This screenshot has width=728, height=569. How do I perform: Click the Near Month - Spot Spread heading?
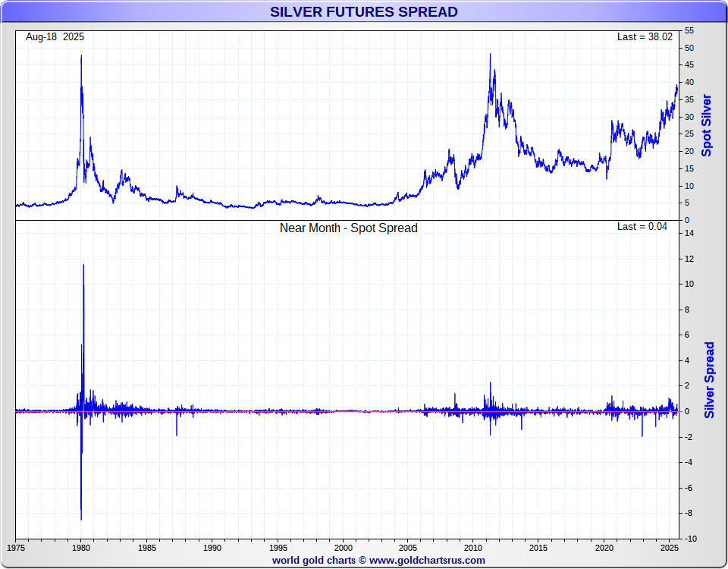(349, 228)
